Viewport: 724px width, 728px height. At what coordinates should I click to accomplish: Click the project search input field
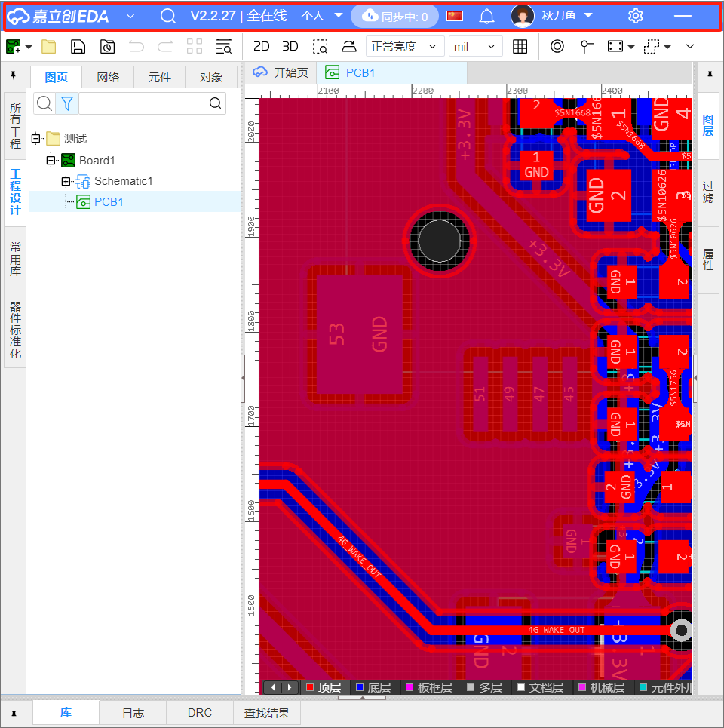143,103
